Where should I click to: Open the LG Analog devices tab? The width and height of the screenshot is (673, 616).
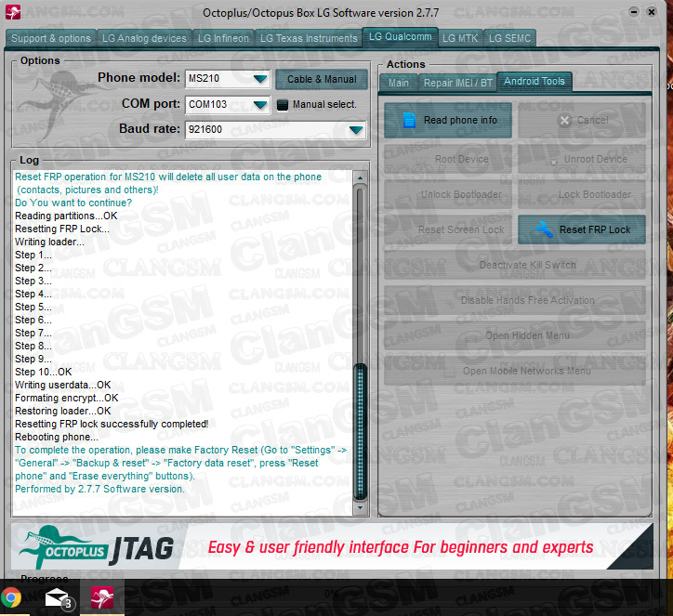click(x=144, y=38)
